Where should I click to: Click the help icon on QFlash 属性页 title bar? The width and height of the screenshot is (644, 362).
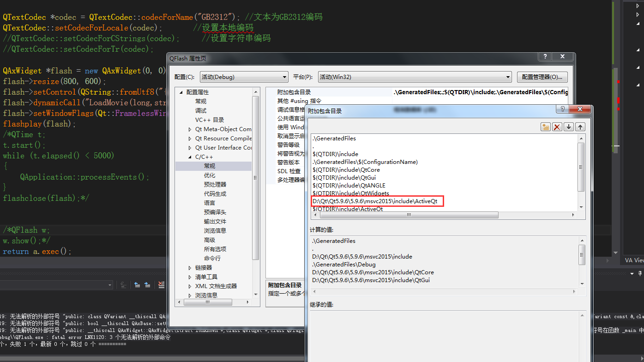click(x=545, y=56)
